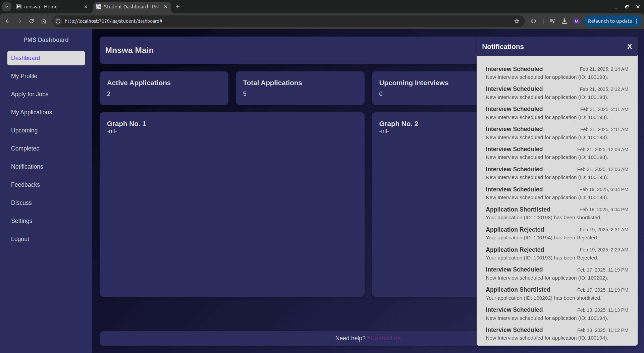Navigate back with the back arrow
The image size is (644, 353).
[7, 21]
